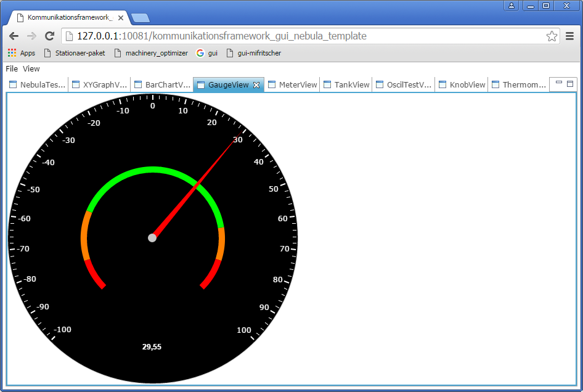The width and height of the screenshot is (583, 392).
Task: Click the Chrome user profile icon
Action: [512, 6]
